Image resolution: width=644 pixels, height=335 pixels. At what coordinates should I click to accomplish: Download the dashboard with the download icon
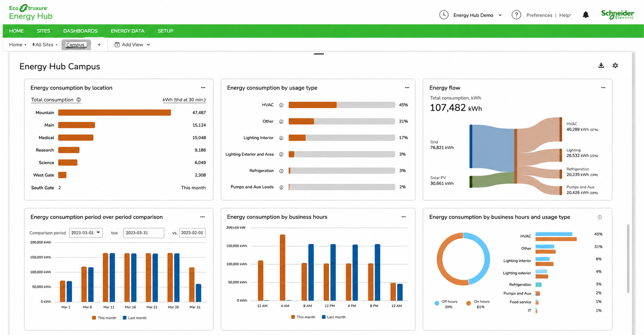click(x=601, y=65)
